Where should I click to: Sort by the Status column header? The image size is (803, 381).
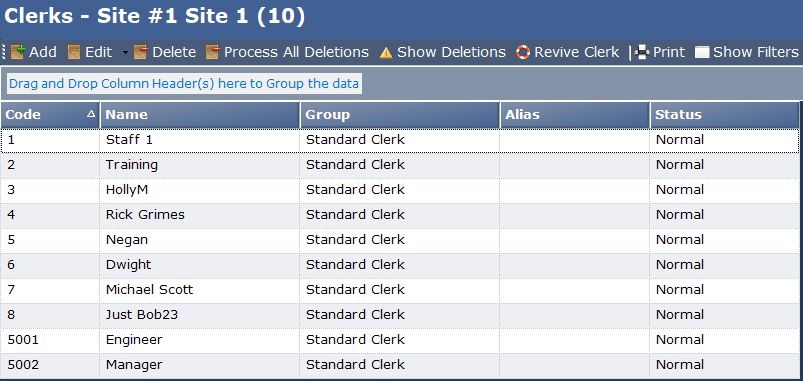(x=724, y=115)
